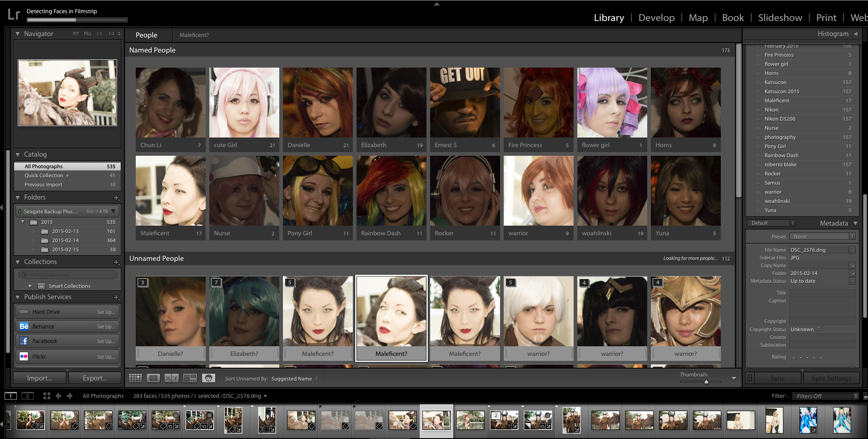The height and width of the screenshot is (439, 868).
Task: Click the Sync Settings button
Action: click(831, 378)
